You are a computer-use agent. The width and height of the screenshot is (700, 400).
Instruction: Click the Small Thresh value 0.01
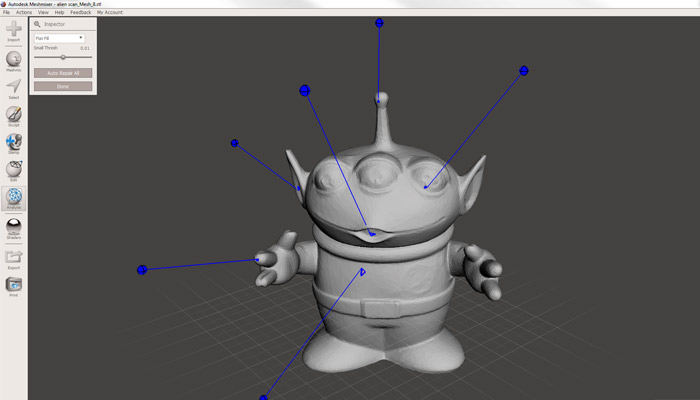pos(85,48)
